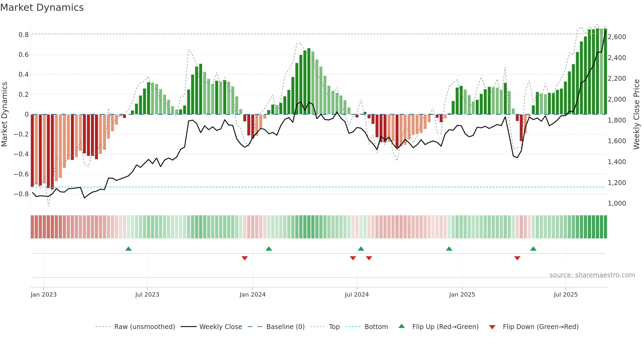
Task: Toggle the Weekly Close legend label
Action: tap(221, 327)
